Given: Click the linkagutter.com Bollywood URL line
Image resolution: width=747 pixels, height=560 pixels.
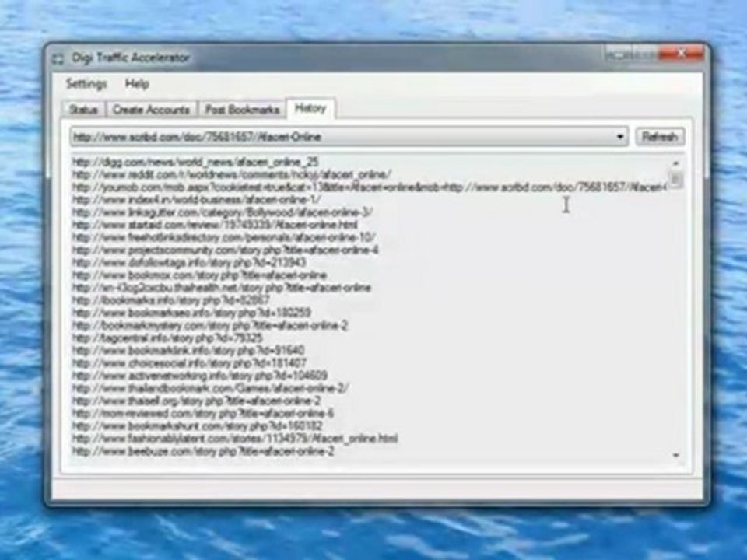Looking at the screenshot, I should (x=223, y=212).
